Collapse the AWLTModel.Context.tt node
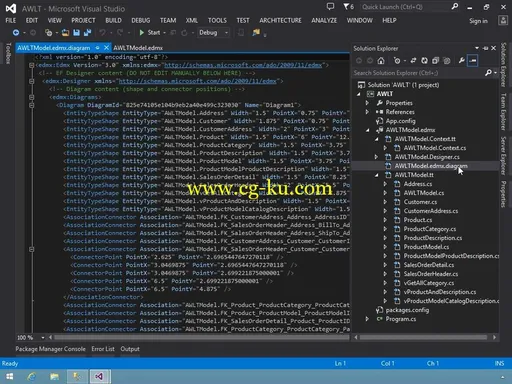 [x=377, y=139]
